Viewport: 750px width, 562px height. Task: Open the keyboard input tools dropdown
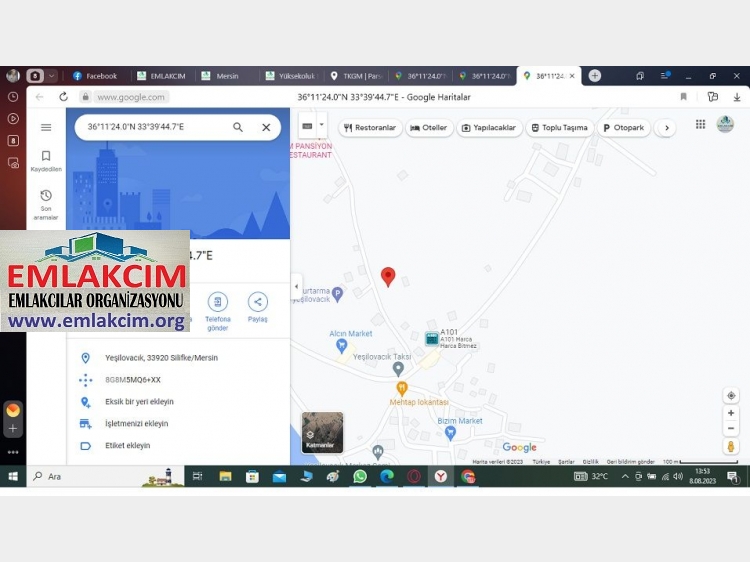(x=322, y=125)
